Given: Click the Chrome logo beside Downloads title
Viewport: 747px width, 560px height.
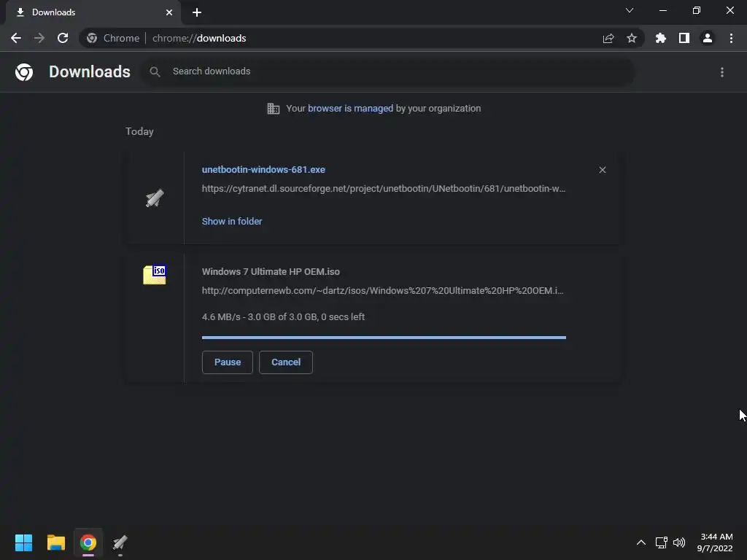Looking at the screenshot, I should [x=24, y=72].
